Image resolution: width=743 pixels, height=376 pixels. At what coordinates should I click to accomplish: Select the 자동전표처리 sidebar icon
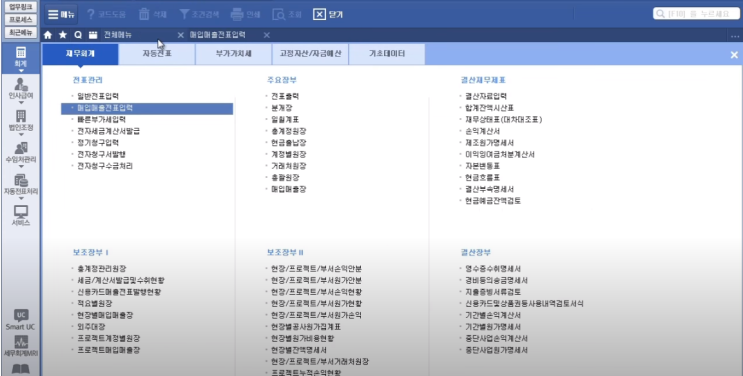(21, 184)
